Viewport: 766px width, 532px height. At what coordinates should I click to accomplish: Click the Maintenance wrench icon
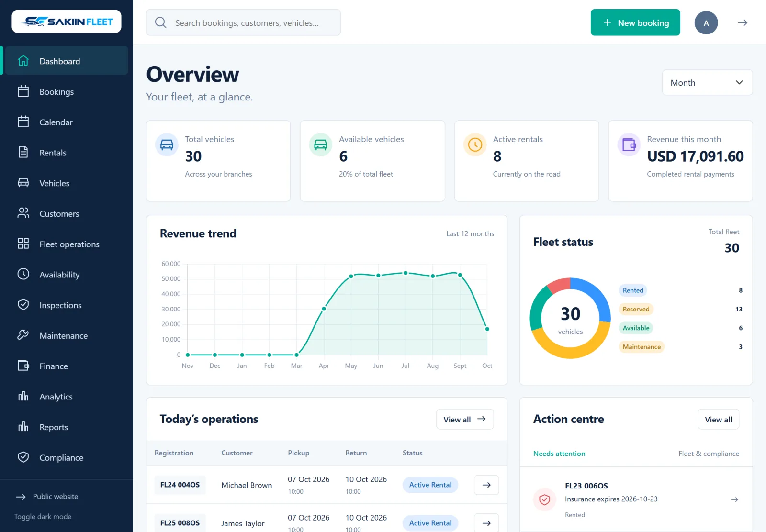[23, 335]
